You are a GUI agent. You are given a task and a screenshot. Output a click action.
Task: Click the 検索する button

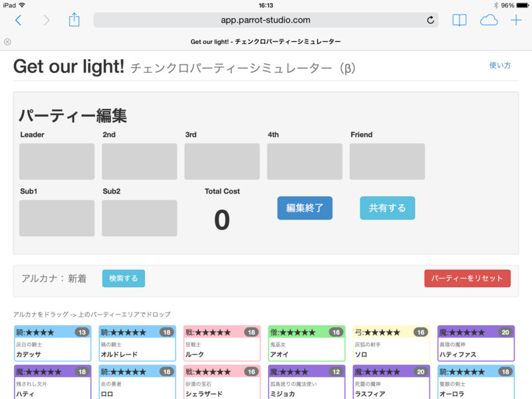[124, 279]
